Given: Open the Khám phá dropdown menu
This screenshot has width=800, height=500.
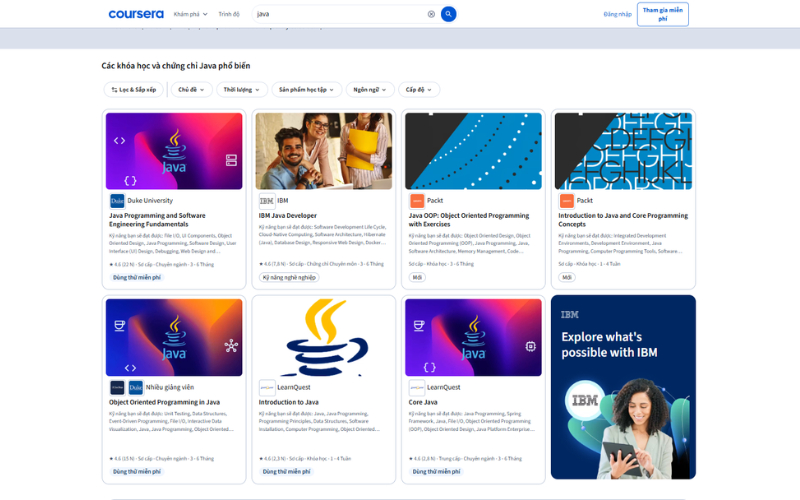Looking at the screenshot, I should tap(190, 14).
